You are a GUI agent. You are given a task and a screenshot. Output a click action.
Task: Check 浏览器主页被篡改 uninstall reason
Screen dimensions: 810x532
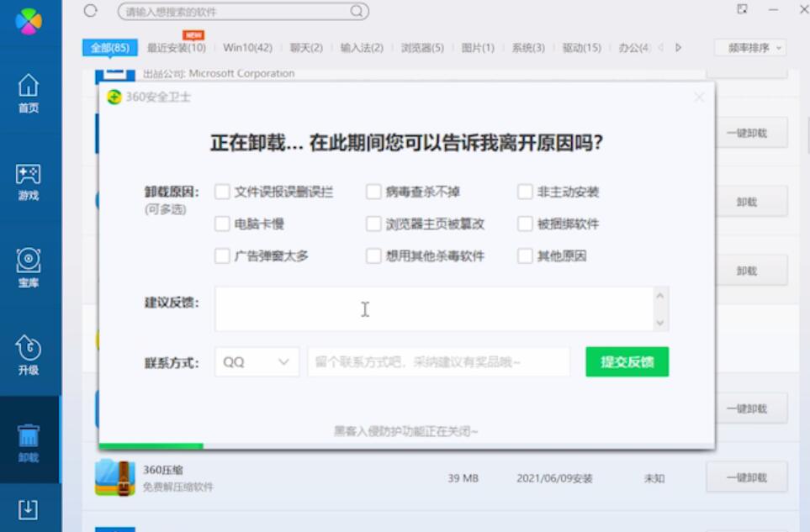[x=373, y=224]
